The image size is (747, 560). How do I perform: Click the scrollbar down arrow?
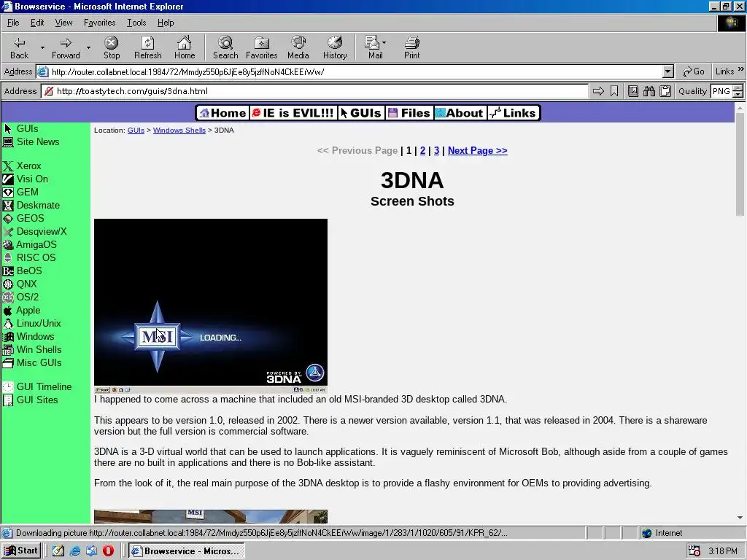[740, 517]
